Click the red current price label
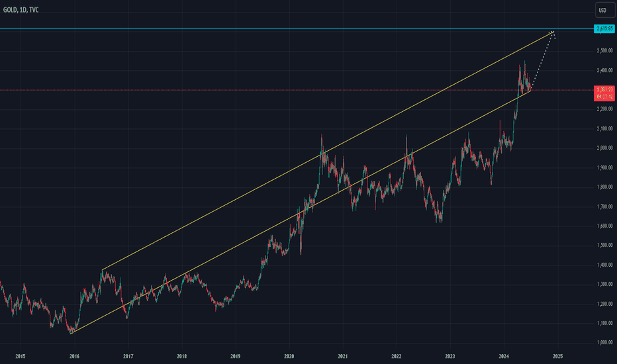 [x=604, y=93]
